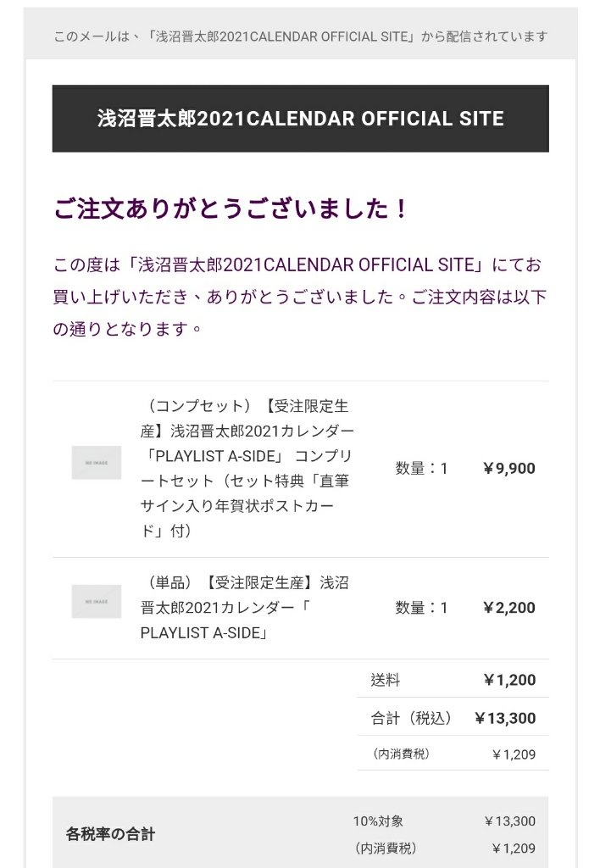
Task: Click the order confirmation intro paragraph
Action: [x=300, y=297]
